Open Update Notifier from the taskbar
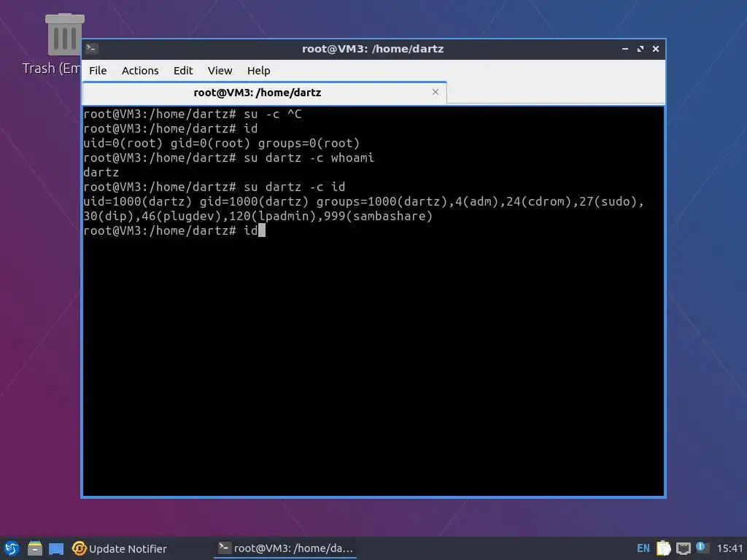The image size is (747, 560). pos(119,548)
